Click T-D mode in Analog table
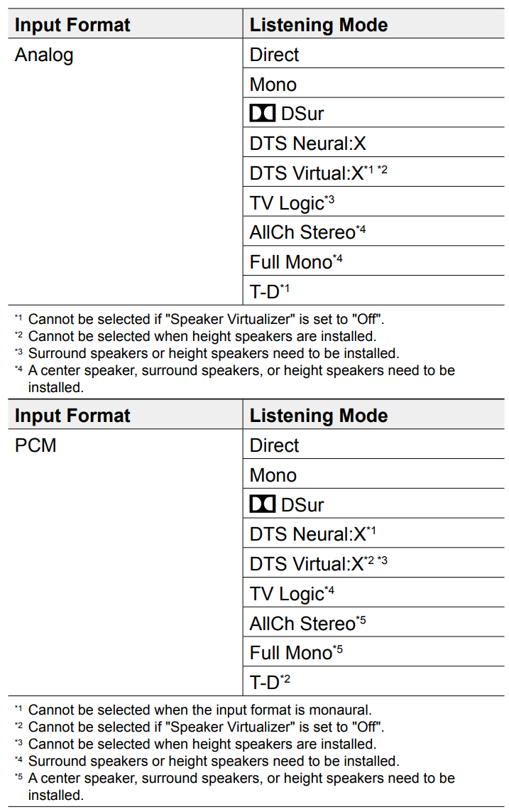 [x=373, y=291]
